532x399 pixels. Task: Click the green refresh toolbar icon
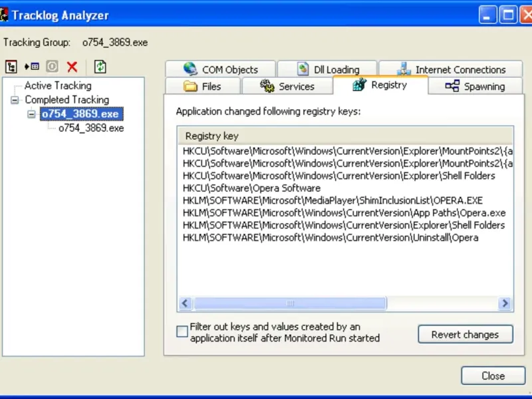click(x=100, y=66)
